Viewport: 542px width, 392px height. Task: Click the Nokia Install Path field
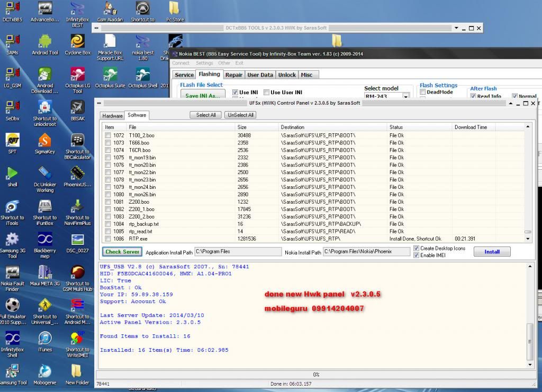tap(367, 252)
